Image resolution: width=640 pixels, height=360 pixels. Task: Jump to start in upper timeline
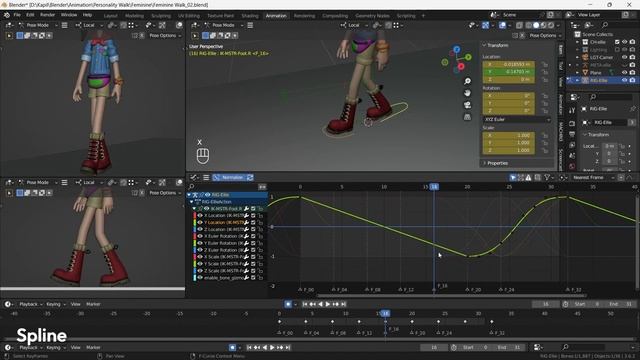tap(305, 304)
